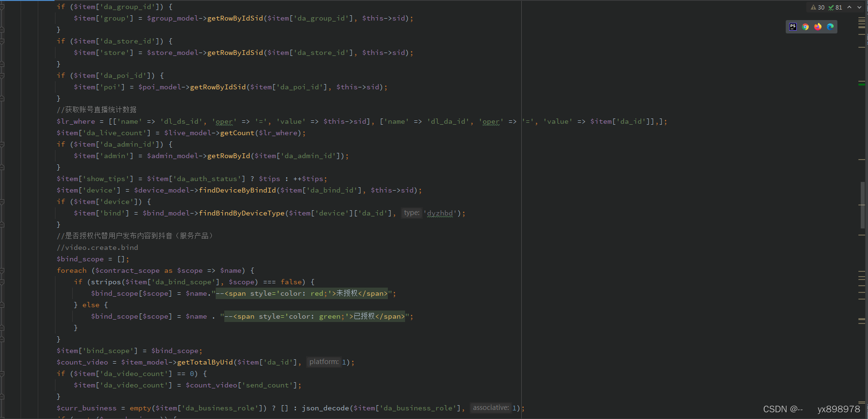Viewport: 868px width, 419px height.
Task: Place cursor on getRowByIdSid in group_model line
Action: [235, 19]
